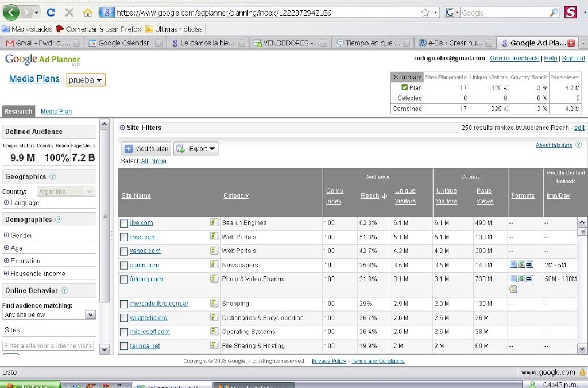Click the Firefox home icon
This screenshot has width=588, height=388.
click(x=87, y=12)
